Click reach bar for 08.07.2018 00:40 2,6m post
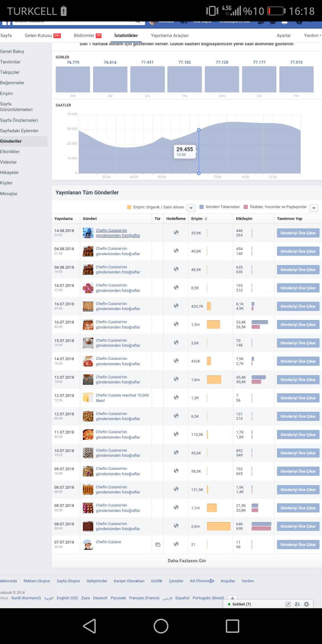The height and width of the screenshot is (644, 322). pos(219,526)
